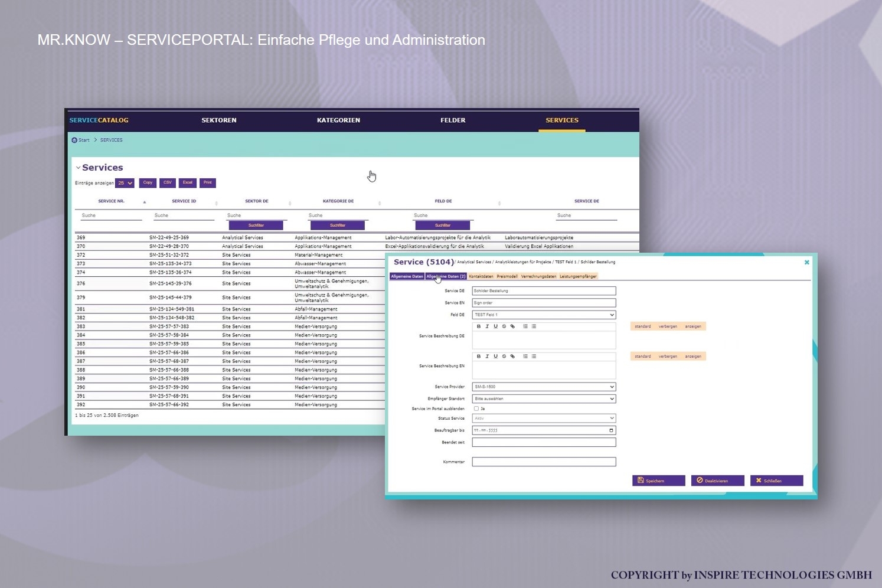The image size is (882, 588).
Task: Click the Print button
Action: (208, 183)
